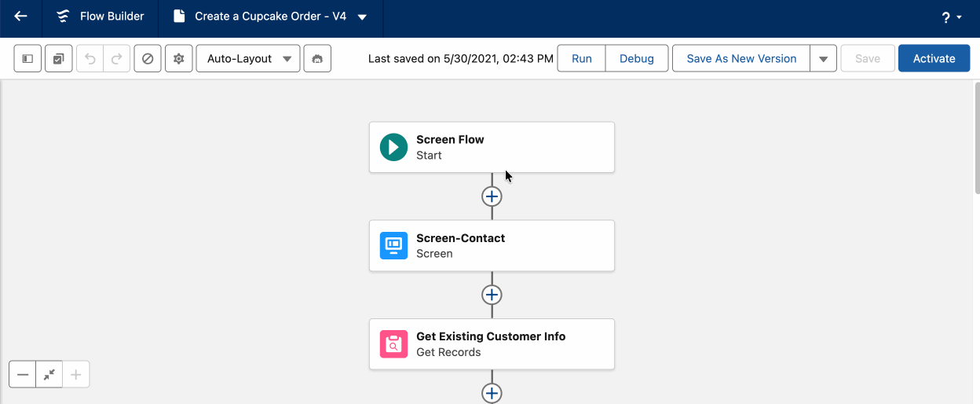Click the Screen-Contact screen icon
Viewport: 980px width, 404px height.
tap(393, 245)
